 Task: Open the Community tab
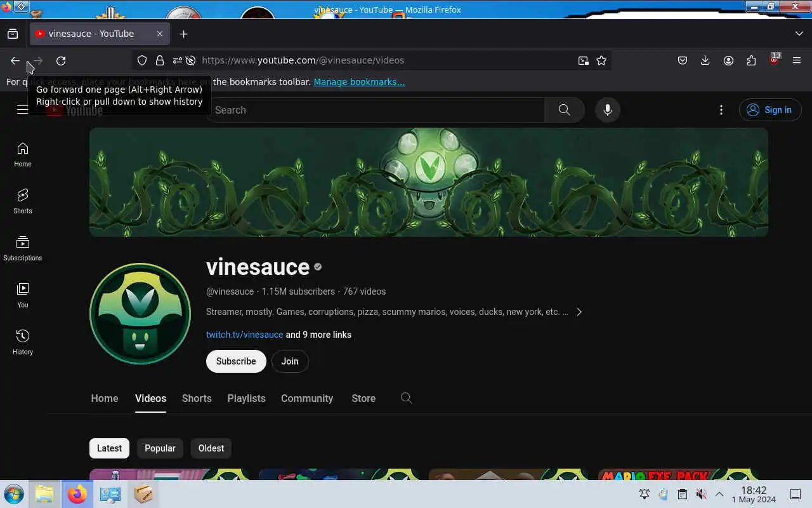pos(307,398)
